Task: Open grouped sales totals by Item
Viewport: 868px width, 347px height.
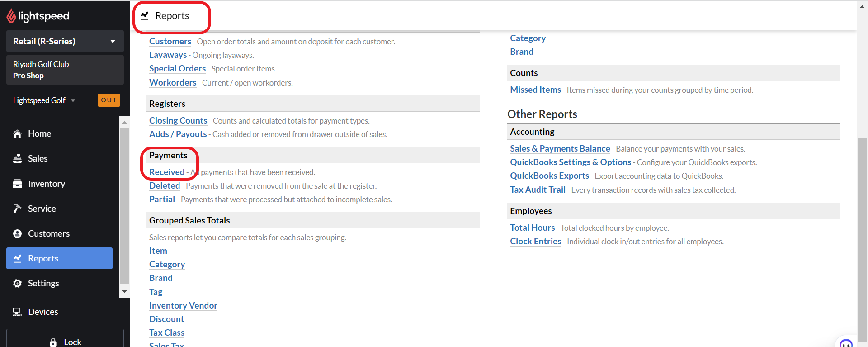Action: 158,251
